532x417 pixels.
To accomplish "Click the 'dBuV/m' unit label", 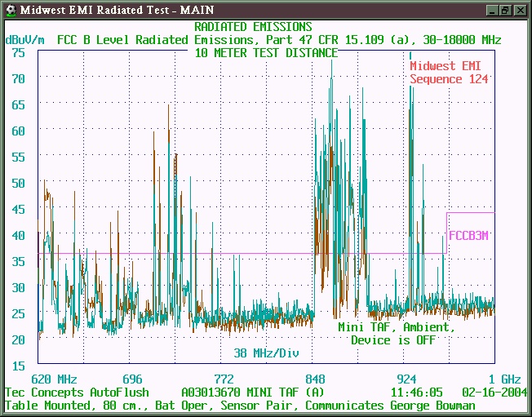I will click(25, 39).
